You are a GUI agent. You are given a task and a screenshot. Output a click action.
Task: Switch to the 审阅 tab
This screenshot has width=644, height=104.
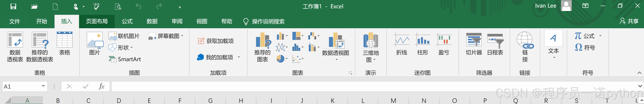pyautogui.click(x=177, y=22)
